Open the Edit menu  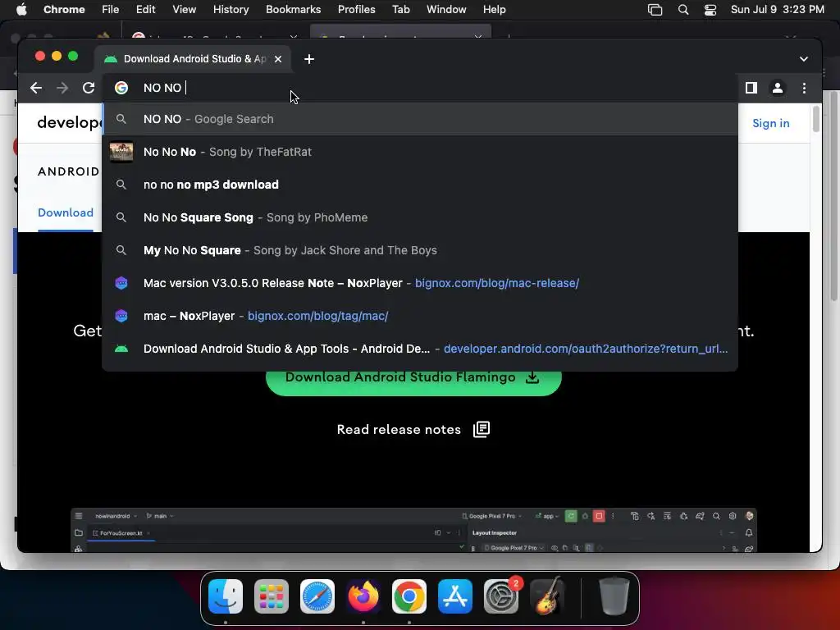click(146, 10)
